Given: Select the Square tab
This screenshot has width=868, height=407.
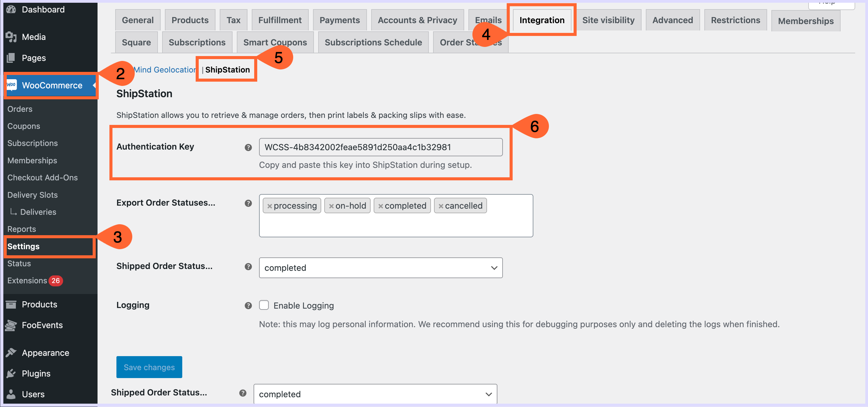Looking at the screenshot, I should point(137,42).
